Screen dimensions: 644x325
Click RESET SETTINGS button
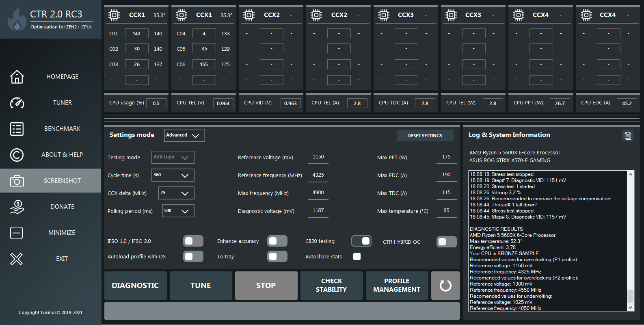click(425, 136)
